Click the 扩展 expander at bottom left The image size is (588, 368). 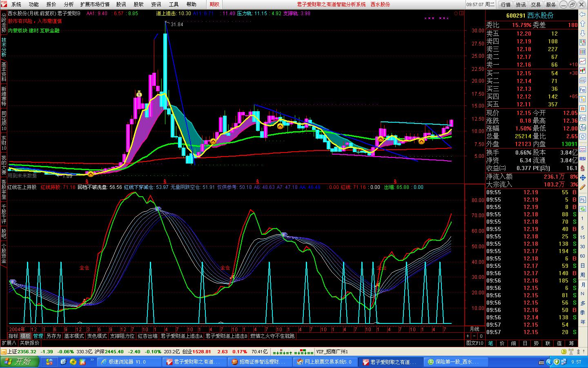[9, 343]
